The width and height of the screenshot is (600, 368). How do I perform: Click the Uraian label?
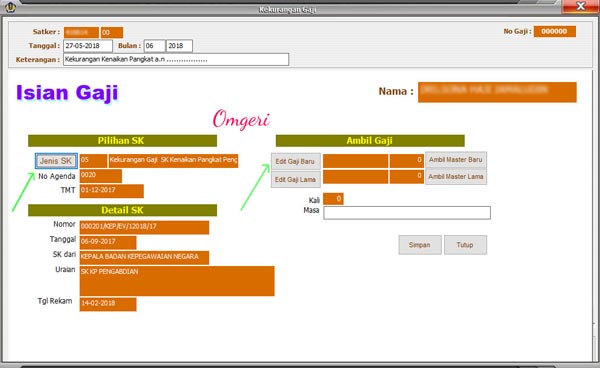click(65, 270)
